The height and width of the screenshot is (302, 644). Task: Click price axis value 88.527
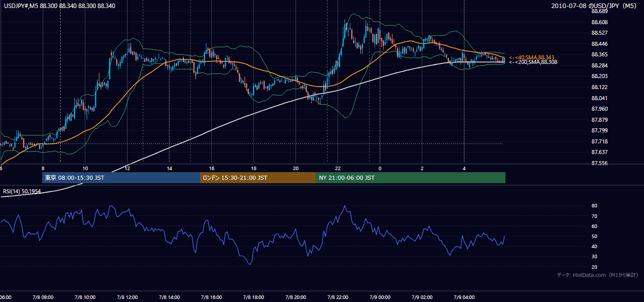click(x=599, y=33)
